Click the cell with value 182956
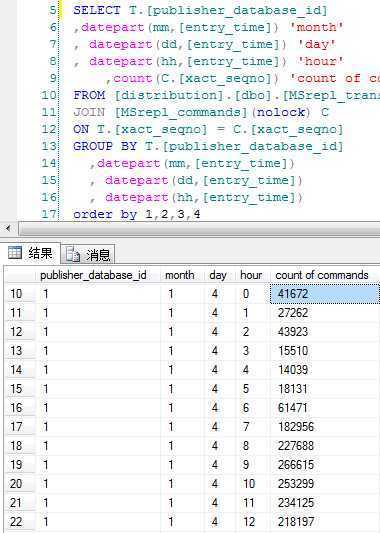Image resolution: width=380 pixels, height=533 pixels. pos(325,427)
